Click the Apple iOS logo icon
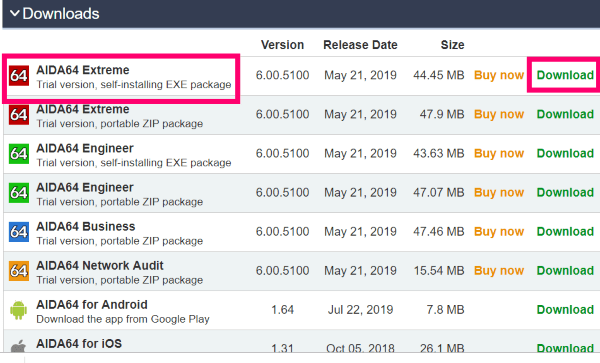This screenshot has height=363, width=600. (x=18, y=346)
